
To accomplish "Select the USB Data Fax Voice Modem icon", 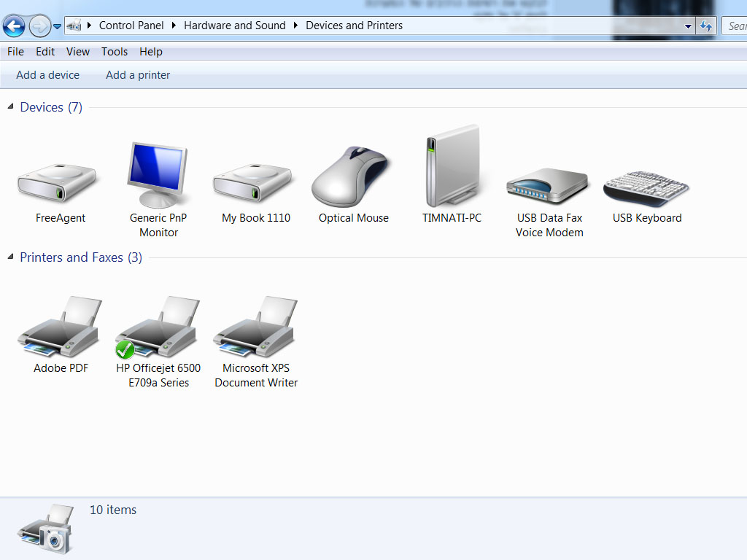I will (548, 186).
